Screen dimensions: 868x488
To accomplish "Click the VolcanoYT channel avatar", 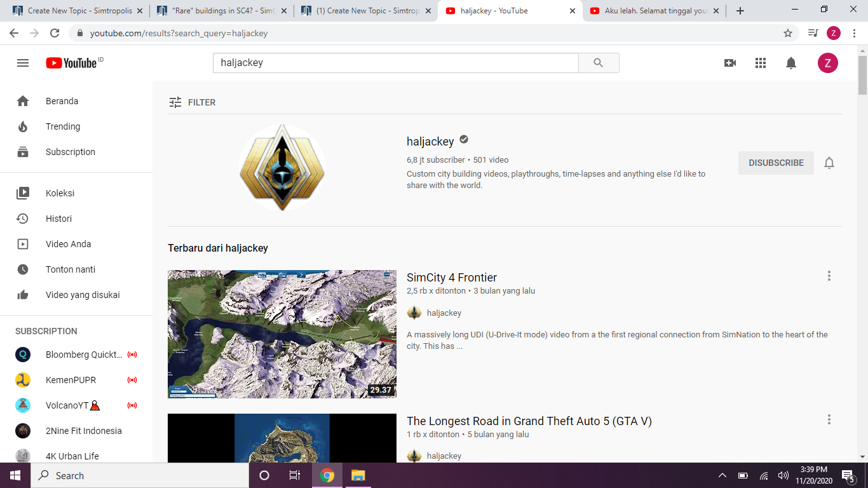I will 23,405.
